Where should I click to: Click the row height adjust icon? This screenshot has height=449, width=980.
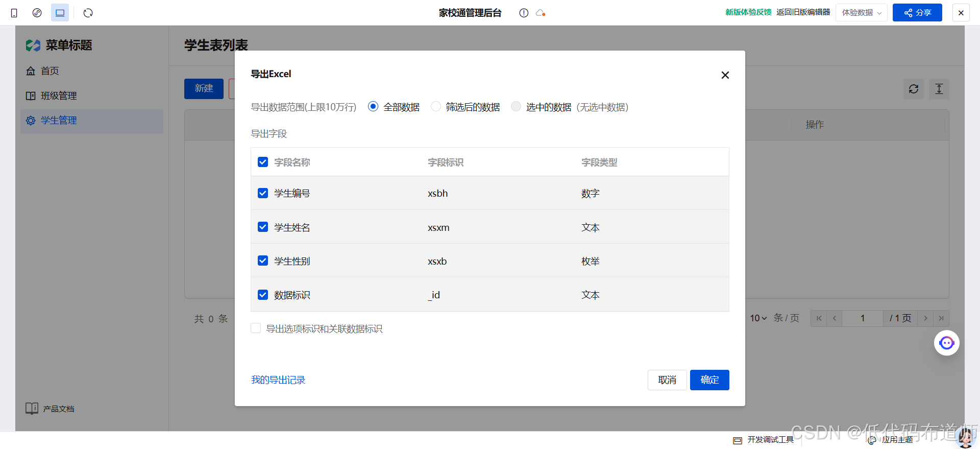pos(939,89)
